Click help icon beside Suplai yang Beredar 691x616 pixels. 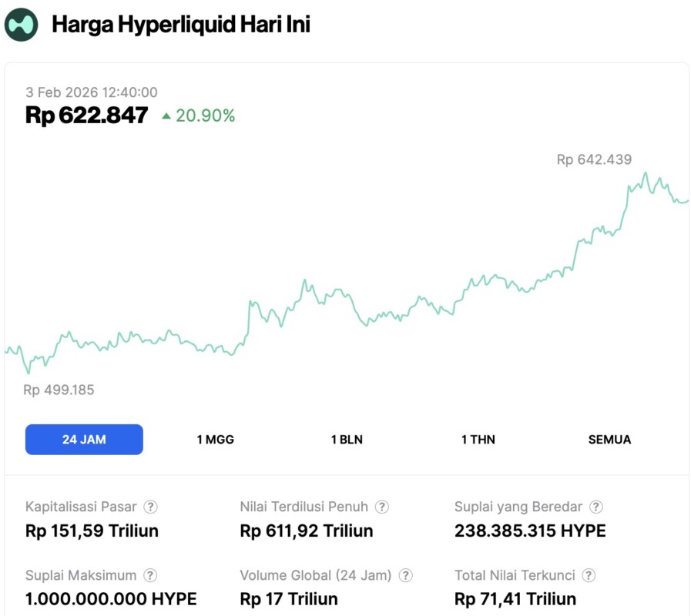point(596,507)
